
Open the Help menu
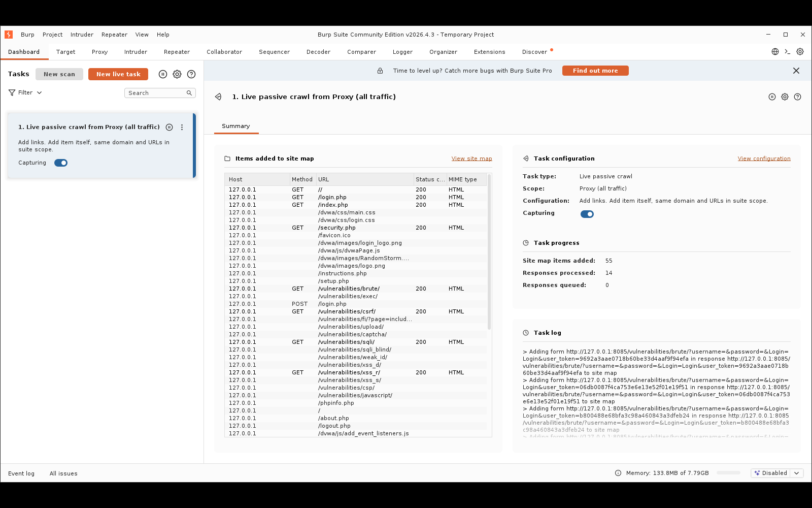click(x=163, y=35)
